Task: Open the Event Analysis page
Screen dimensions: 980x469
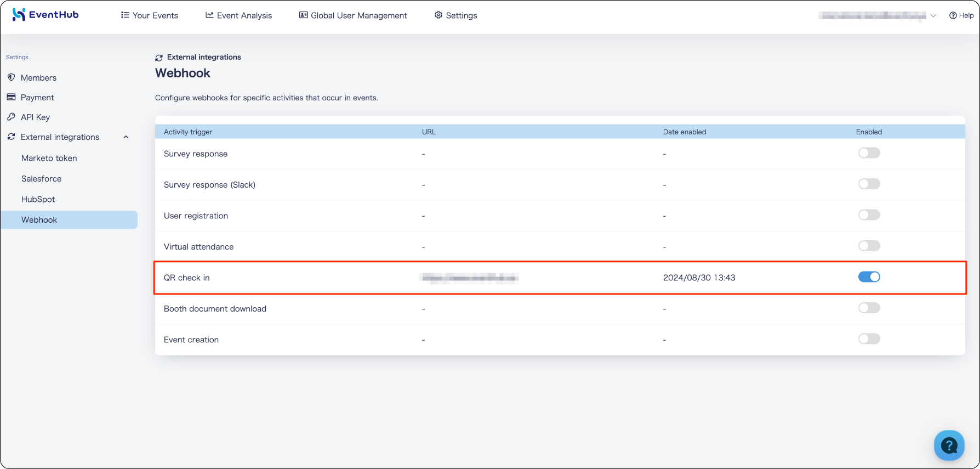Action: click(238, 15)
